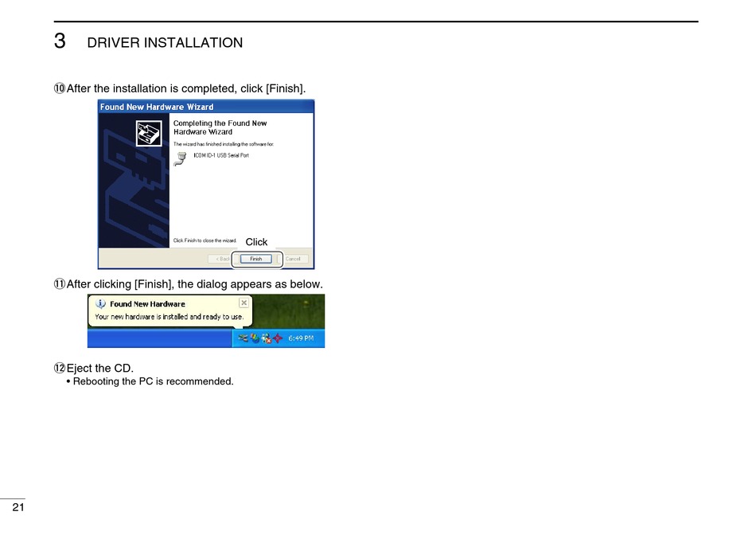Select the ICOM USB serial port icon
The image size is (756, 535).
pyautogui.click(x=180, y=158)
